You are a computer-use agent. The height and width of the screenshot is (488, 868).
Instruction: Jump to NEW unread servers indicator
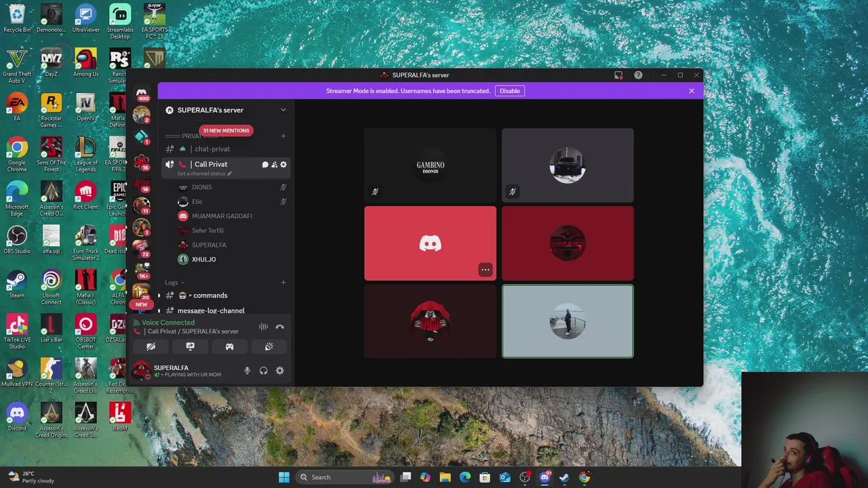(141, 304)
